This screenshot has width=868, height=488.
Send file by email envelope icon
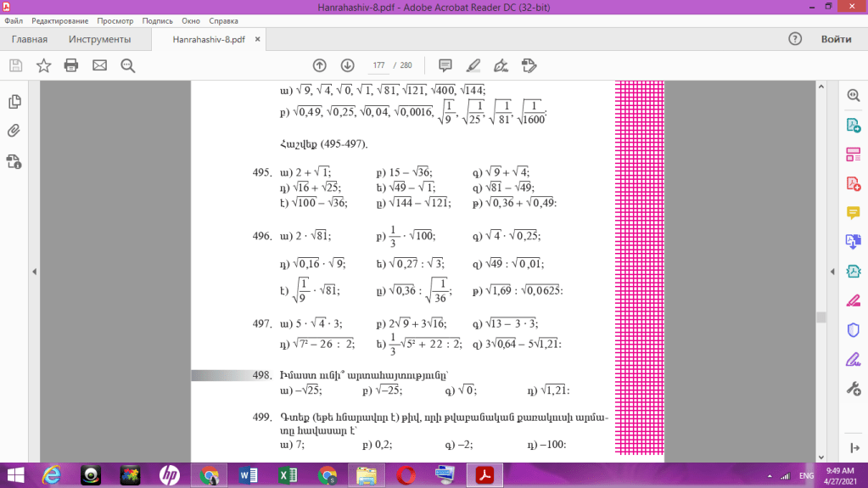[x=99, y=65]
